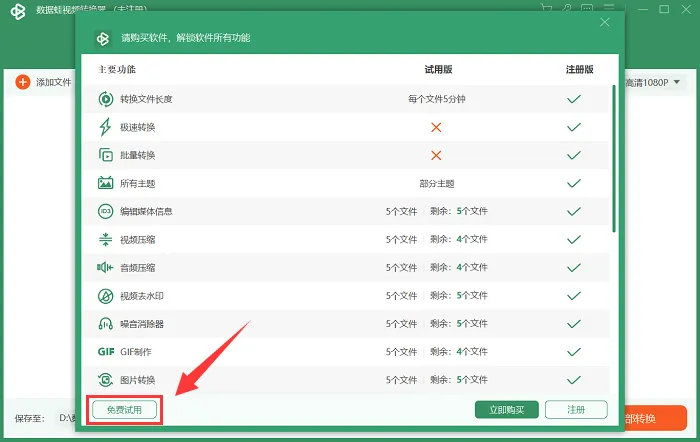The width and height of the screenshot is (700, 442).
Task: Click the 立即购买 buy now button
Action: point(507,409)
